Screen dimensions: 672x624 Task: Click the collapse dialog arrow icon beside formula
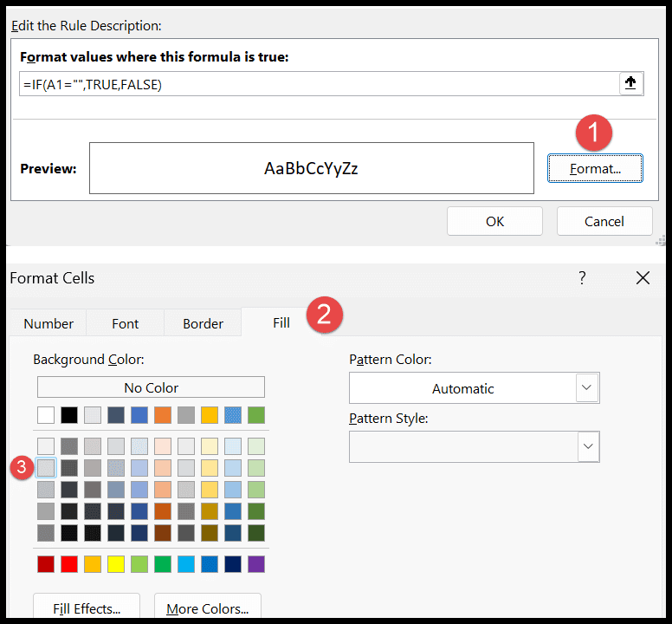tap(630, 83)
